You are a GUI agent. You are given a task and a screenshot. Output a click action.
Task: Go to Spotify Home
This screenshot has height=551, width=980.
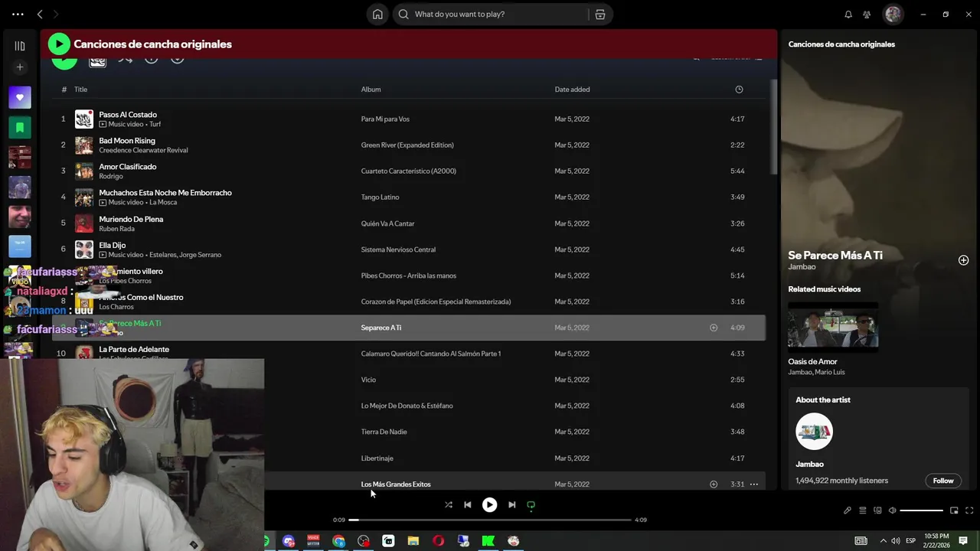(x=377, y=14)
